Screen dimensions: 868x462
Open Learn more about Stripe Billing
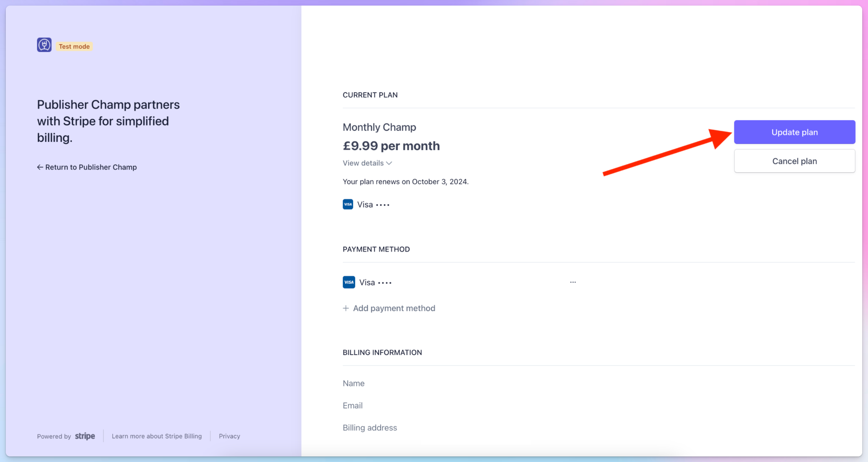pyautogui.click(x=157, y=436)
